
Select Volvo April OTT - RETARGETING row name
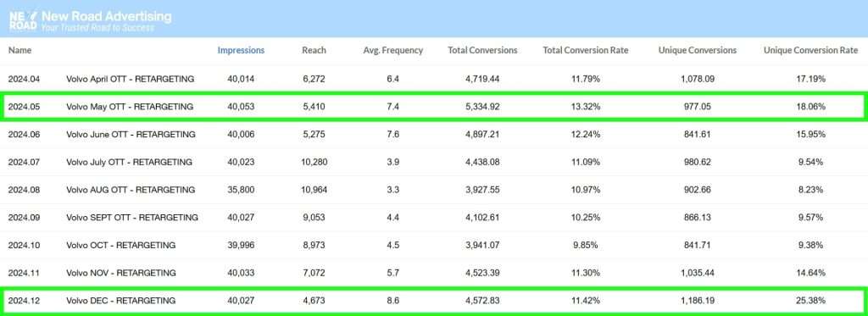(130, 79)
